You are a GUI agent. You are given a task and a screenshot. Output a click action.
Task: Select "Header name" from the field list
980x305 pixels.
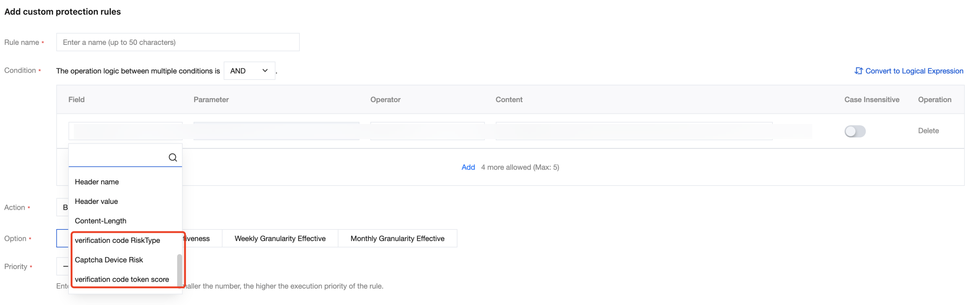(x=97, y=182)
